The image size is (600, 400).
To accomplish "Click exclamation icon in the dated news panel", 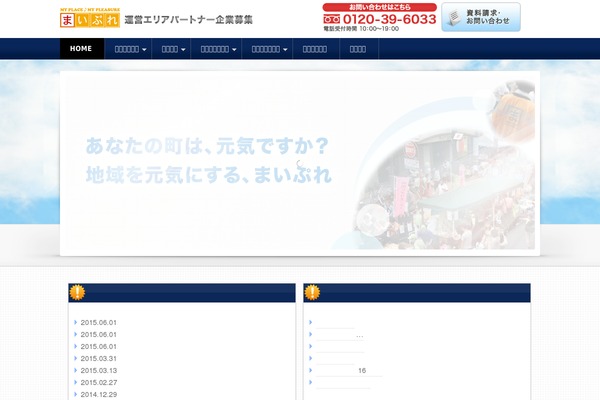I will (x=77, y=292).
